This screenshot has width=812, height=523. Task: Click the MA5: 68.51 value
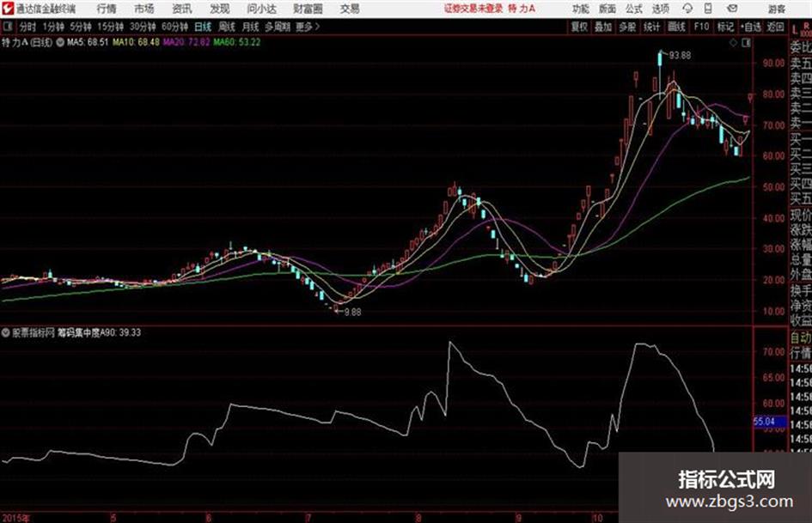(88, 42)
